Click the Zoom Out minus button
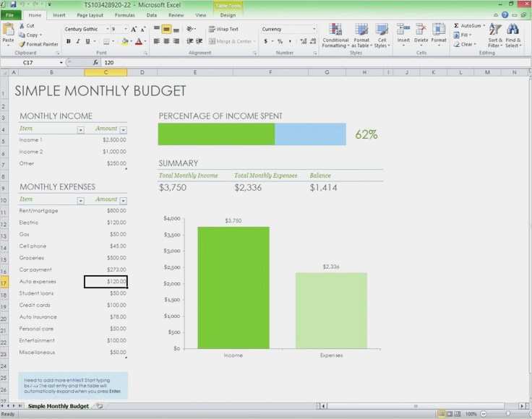This screenshot has width=532, height=419. 483,413
